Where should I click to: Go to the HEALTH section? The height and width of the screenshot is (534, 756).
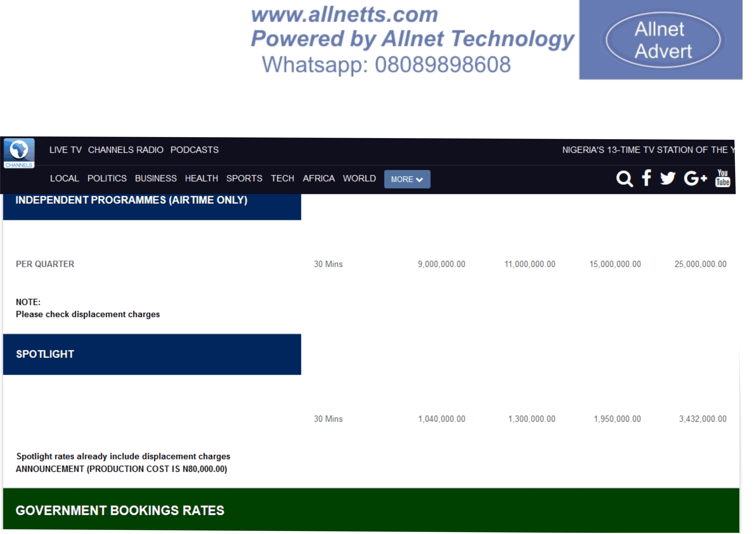point(201,179)
